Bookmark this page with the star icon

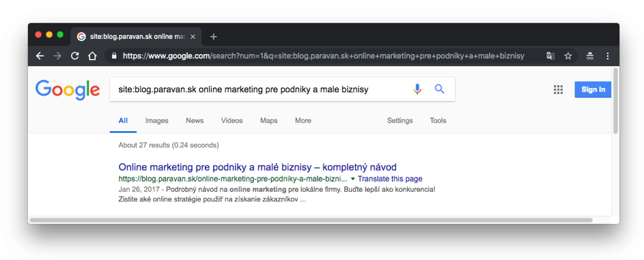point(568,56)
